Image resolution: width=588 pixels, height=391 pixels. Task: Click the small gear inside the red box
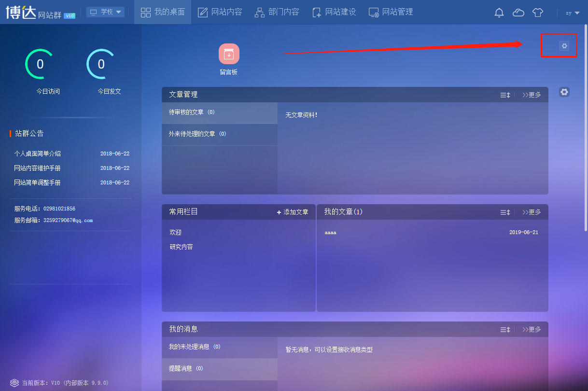coord(564,46)
